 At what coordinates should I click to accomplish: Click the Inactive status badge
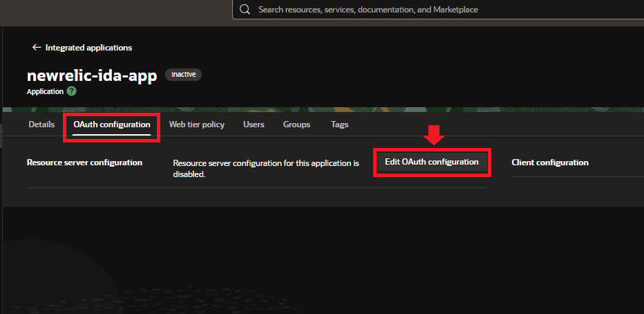pos(183,75)
